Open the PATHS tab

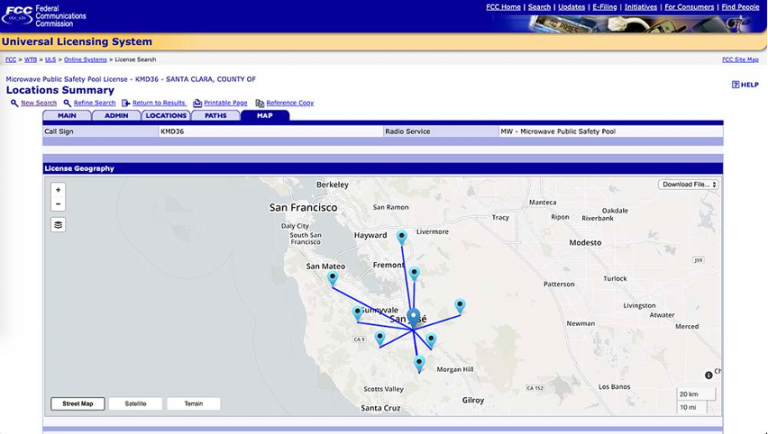point(215,116)
